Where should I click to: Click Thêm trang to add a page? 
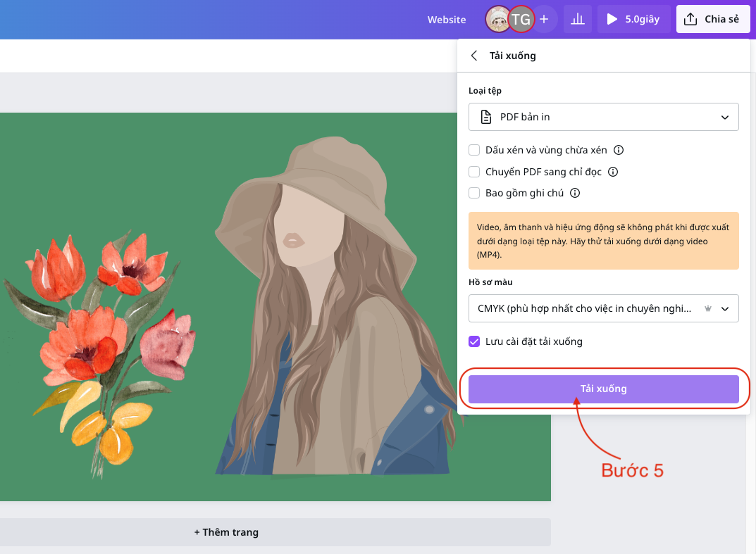coord(226,532)
